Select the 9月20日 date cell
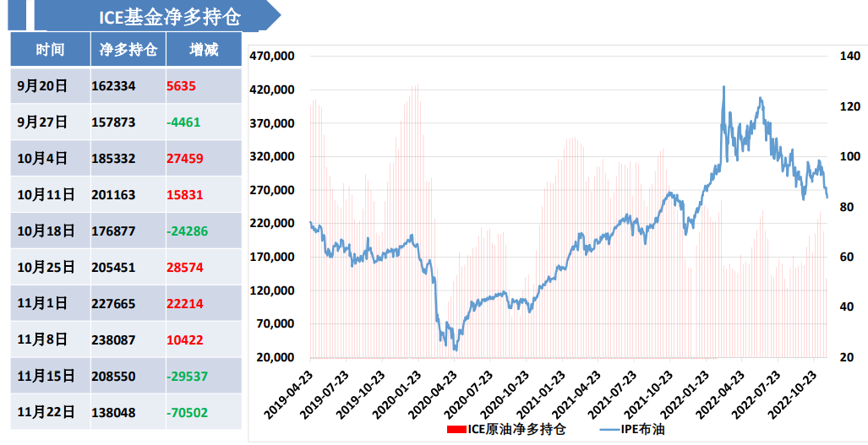 pyautogui.click(x=42, y=86)
